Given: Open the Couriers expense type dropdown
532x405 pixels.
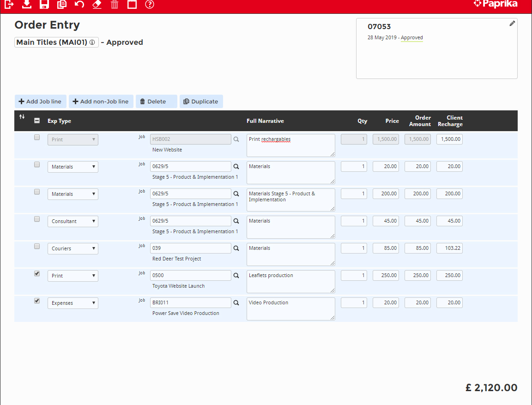Looking at the screenshot, I should [x=73, y=248].
